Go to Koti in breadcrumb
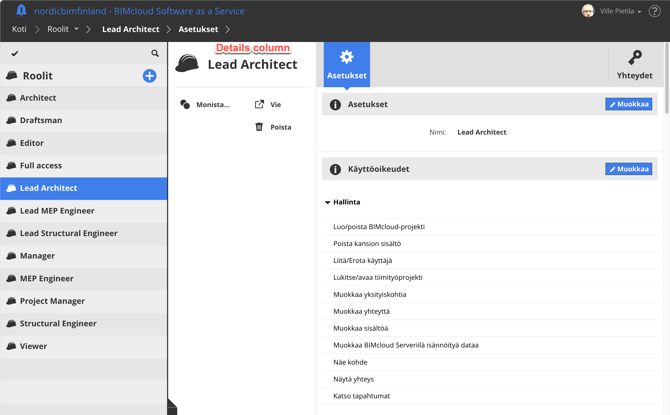This screenshot has width=670, height=415. tap(19, 29)
